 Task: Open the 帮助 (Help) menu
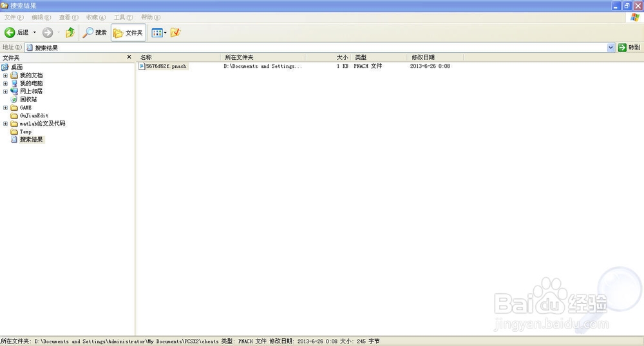(151, 17)
